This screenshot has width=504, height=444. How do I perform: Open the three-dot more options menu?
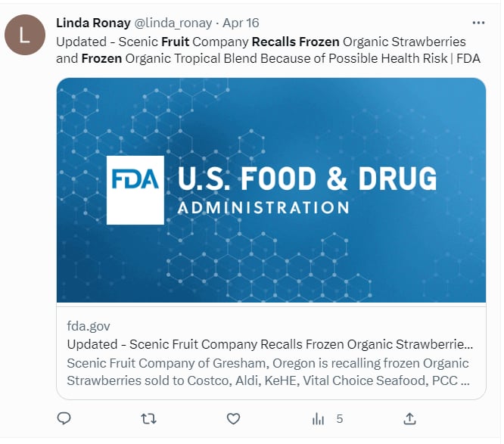click(x=478, y=23)
